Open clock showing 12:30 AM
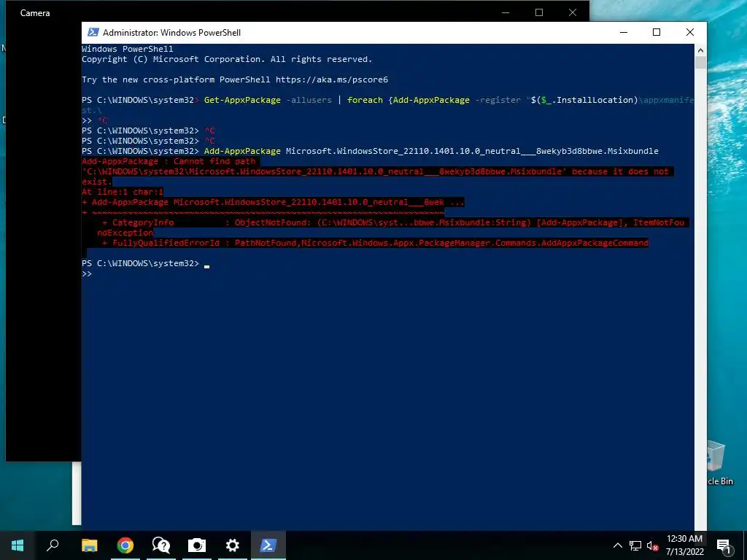The image size is (747, 560). [x=684, y=545]
